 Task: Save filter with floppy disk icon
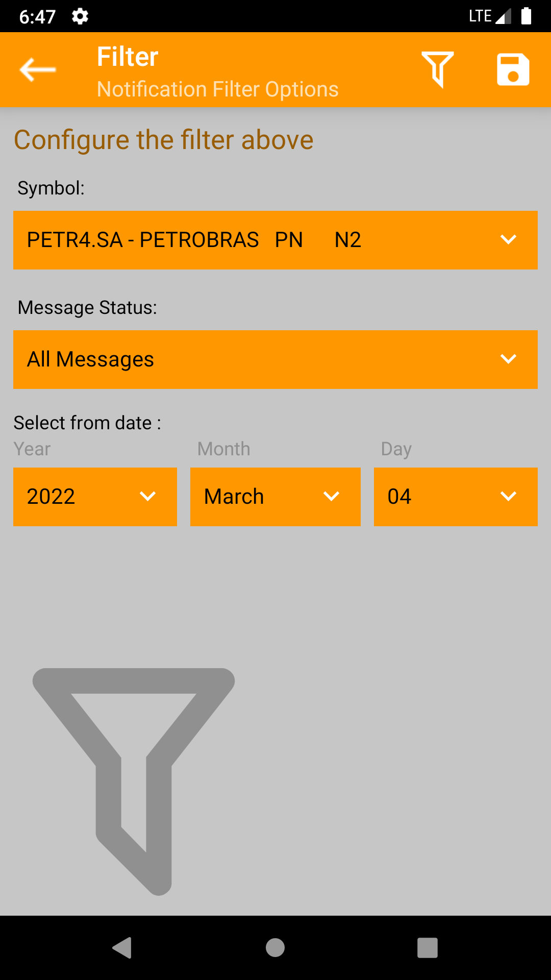tap(513, 69)
